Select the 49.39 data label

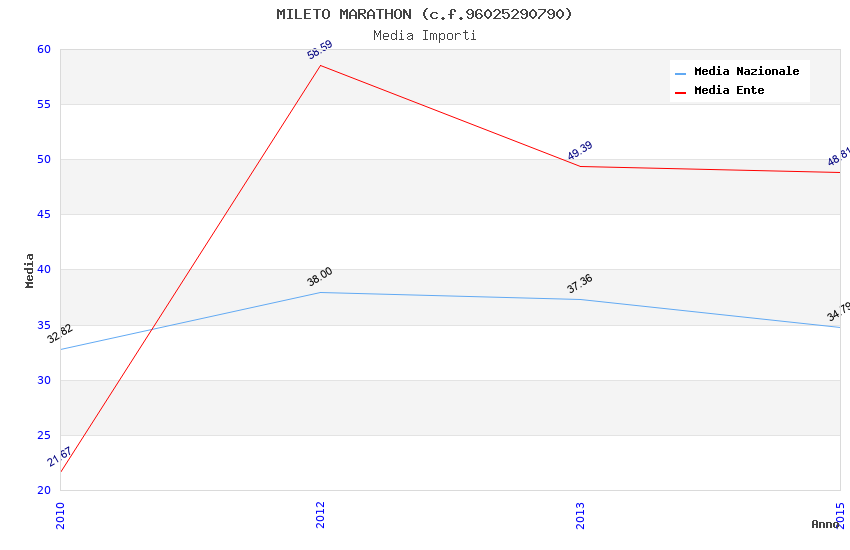580,151
